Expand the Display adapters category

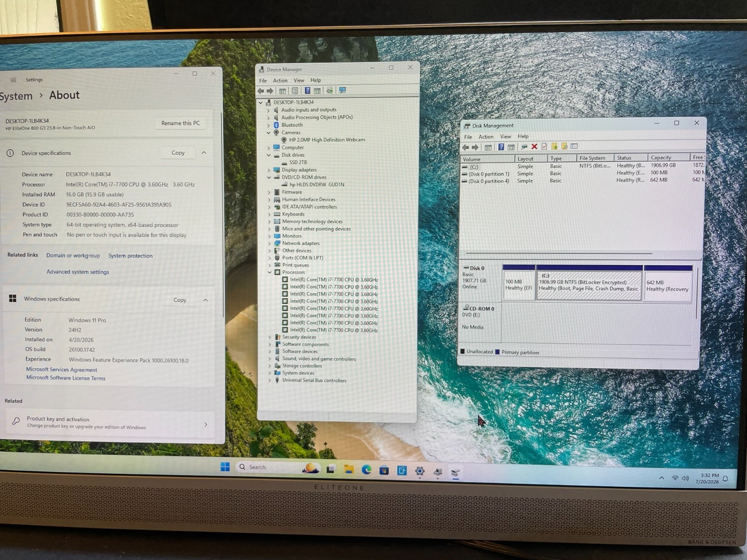(269, 170)
